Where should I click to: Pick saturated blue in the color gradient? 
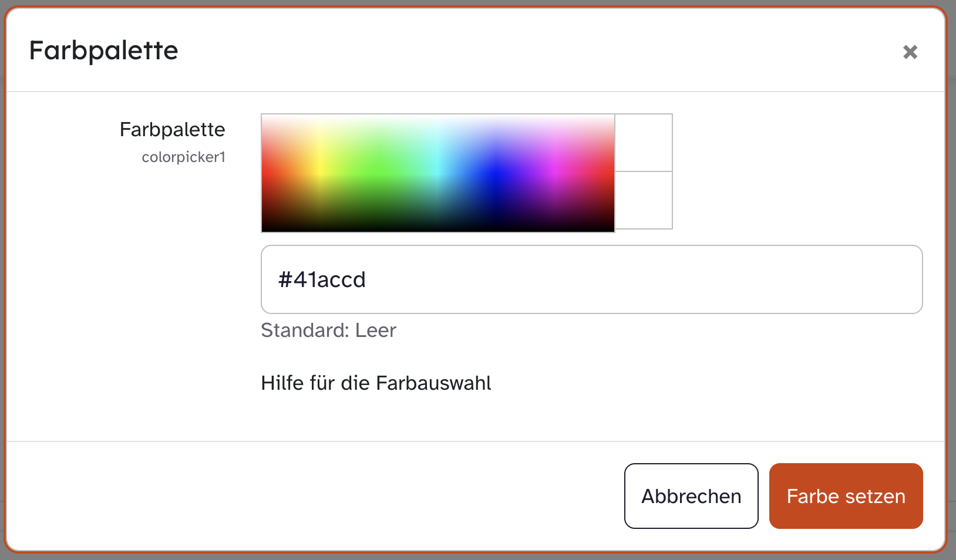(x=497, y=171)
